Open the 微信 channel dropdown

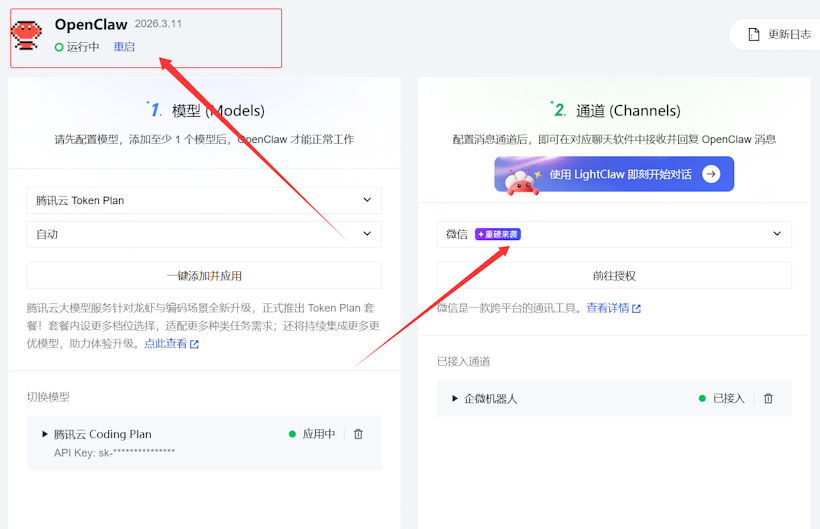614,234
